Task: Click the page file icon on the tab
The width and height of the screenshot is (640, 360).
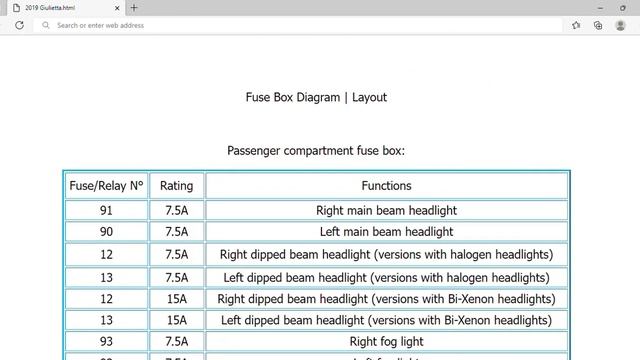Action: pos(16,8)
